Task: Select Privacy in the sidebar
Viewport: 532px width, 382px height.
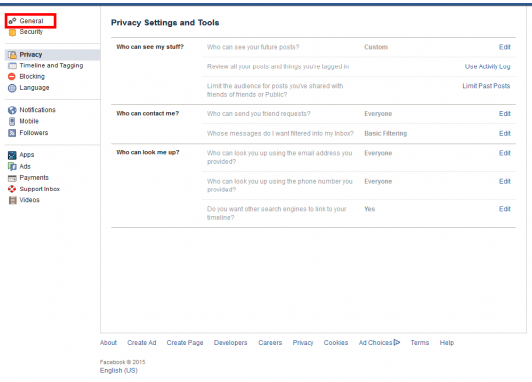Action: 31,55
